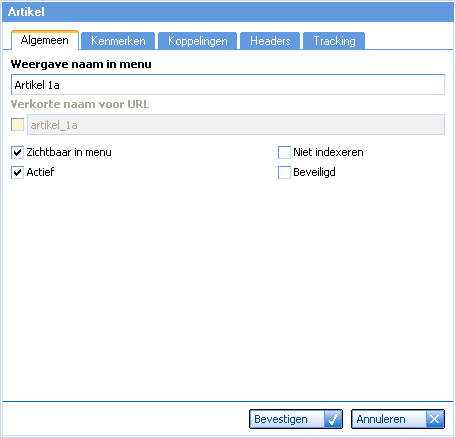The image size is (456, 438).
Task: Click the artikel_1a URL name field
Action: pos(236,125)
